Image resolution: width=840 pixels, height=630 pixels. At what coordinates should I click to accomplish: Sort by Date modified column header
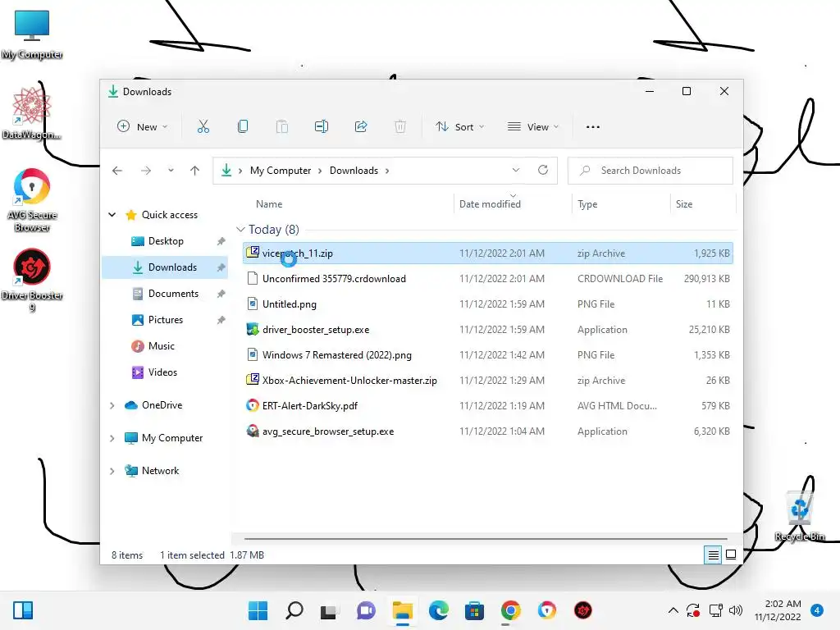(490, 204)
